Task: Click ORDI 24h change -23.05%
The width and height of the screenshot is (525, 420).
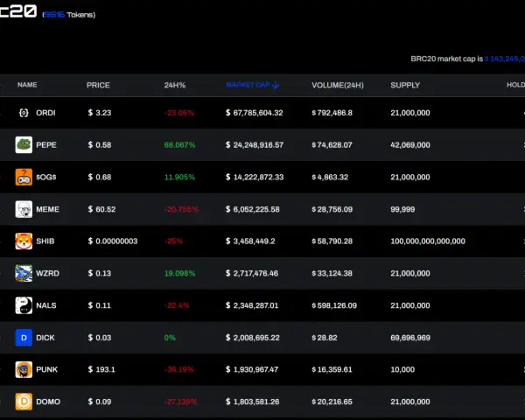Action: tap(179, 113)
